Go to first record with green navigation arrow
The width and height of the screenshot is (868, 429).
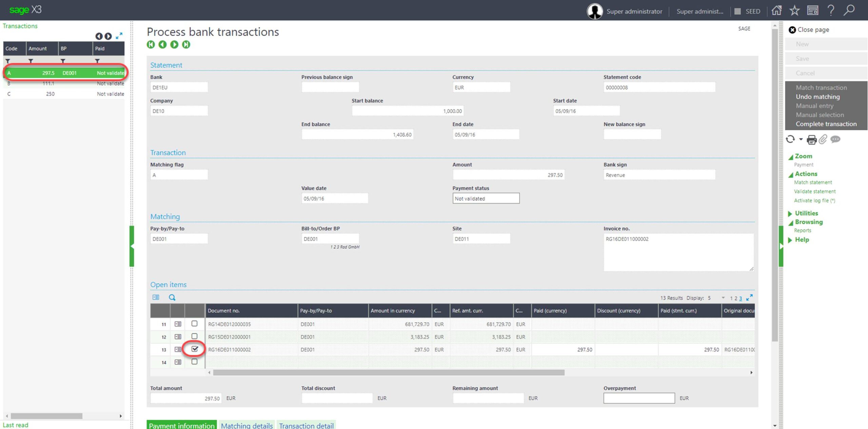point(151,44)
